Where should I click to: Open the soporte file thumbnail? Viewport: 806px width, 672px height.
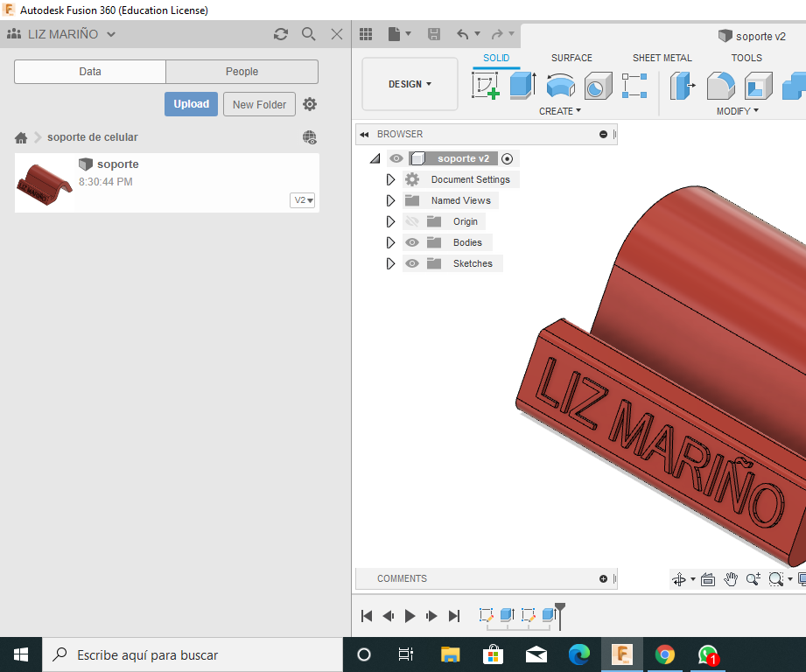tap(45, 182)
